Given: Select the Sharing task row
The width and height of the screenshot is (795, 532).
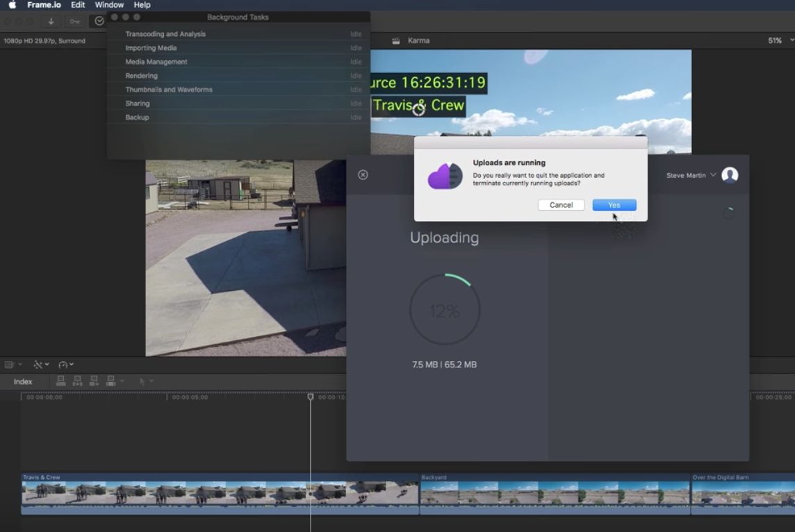Looking at the screenshot, I should click(x=238, y=103).
